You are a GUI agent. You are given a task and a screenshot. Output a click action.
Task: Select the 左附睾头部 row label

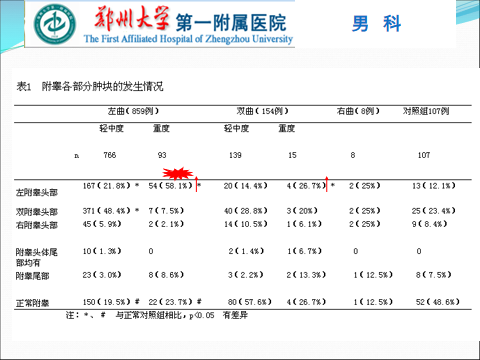coord(37,192)
